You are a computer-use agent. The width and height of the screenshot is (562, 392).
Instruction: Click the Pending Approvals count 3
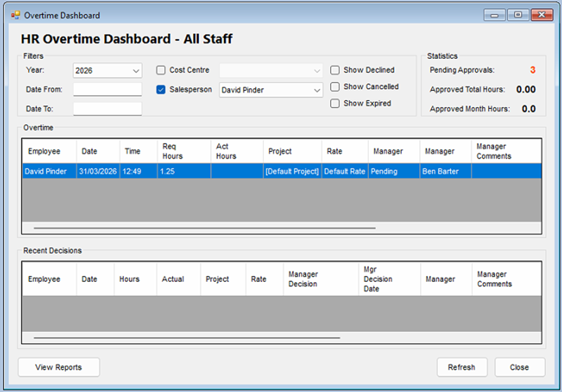coord(532,70)
